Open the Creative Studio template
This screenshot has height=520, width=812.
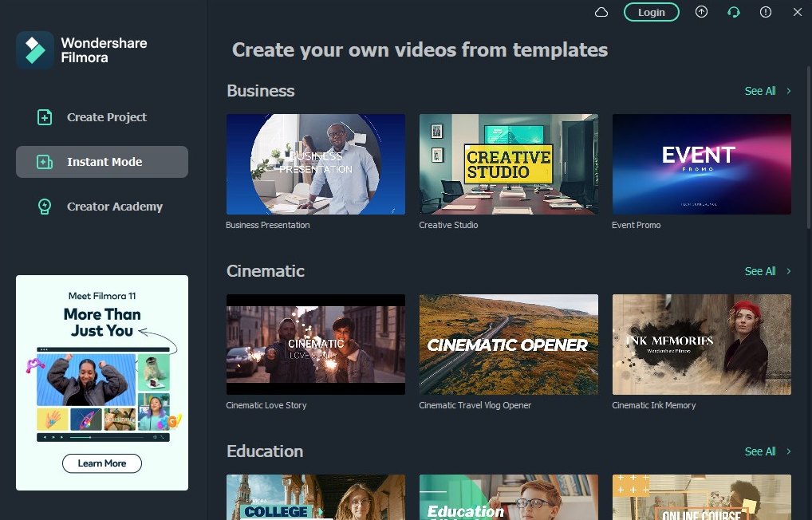coord(508,164)
